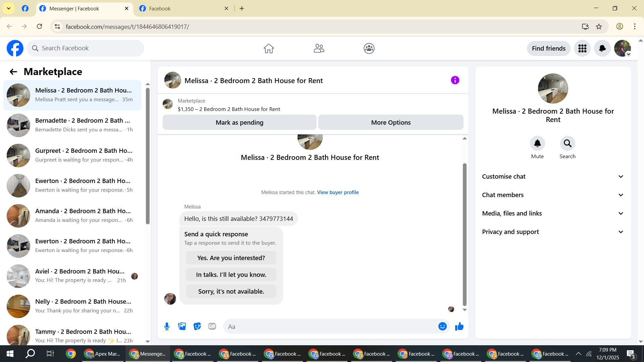Screen dimensions: 644x362
Task: Open the Groups icon in top navigation
Action: click(x=369, y=49)
